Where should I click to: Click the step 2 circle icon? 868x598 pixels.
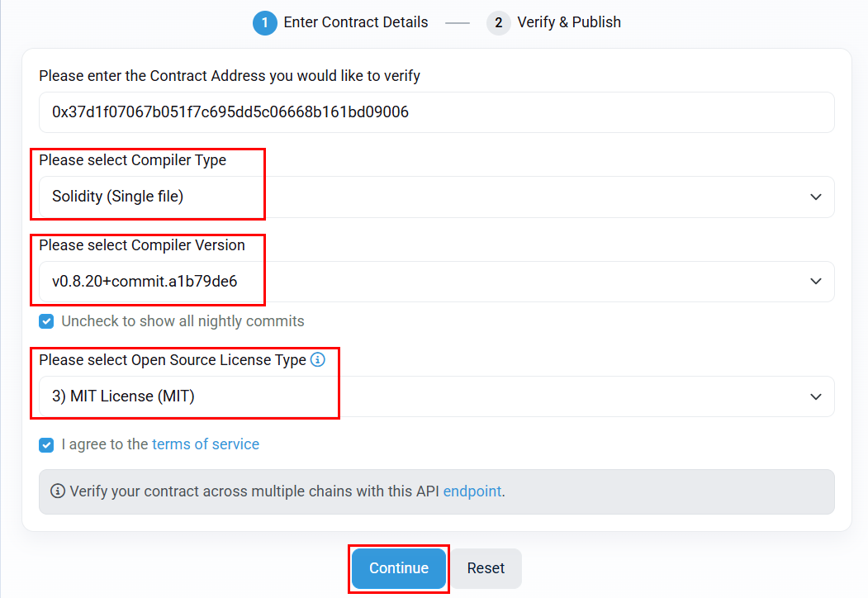(x=498, y=22)
